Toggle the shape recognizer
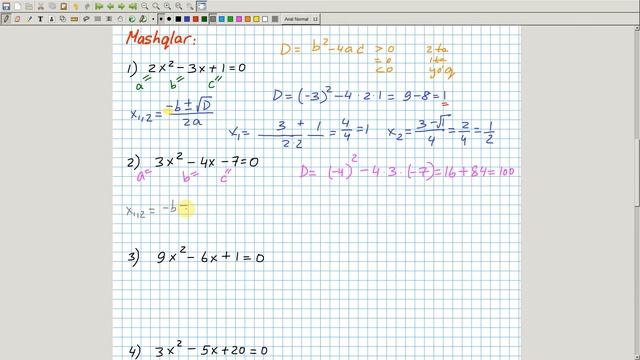Screen dimensions: 640x360 [x=63, y=19]
